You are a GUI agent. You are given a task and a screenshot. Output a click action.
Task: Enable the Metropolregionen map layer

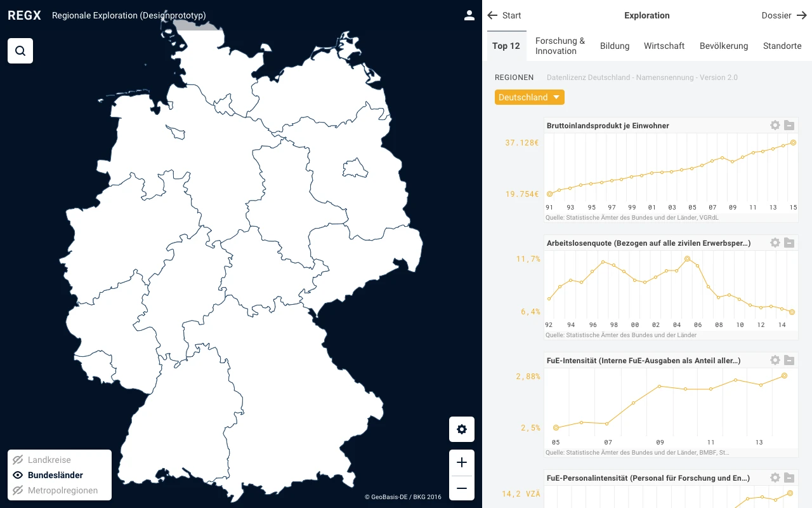(x=62, y=490)
